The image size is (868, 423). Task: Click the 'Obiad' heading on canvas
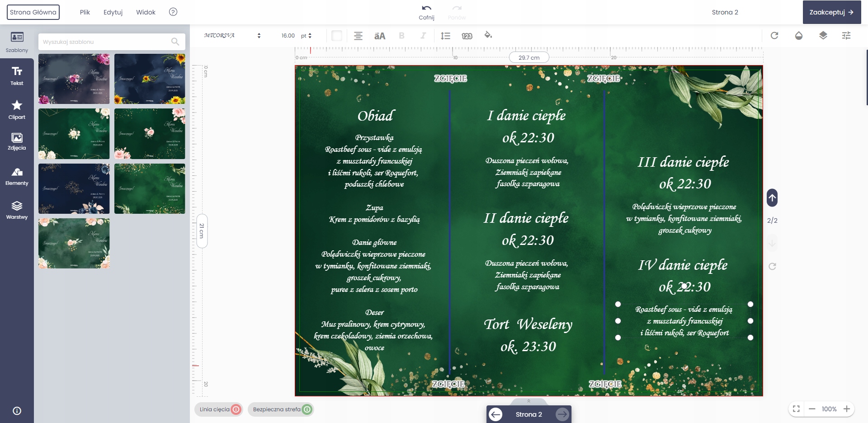pos(375,116)
